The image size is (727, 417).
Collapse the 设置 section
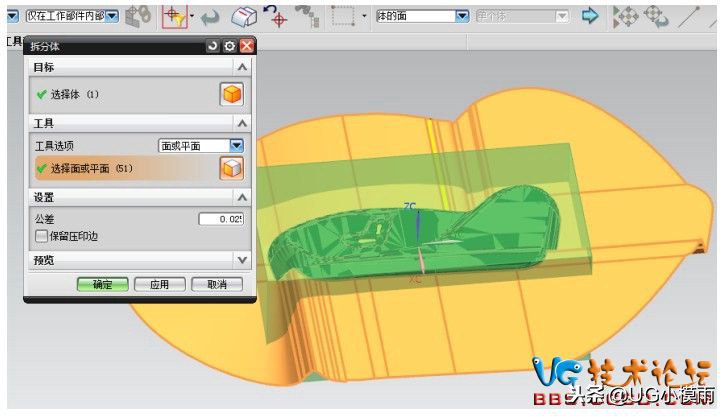tap(241, 198)
